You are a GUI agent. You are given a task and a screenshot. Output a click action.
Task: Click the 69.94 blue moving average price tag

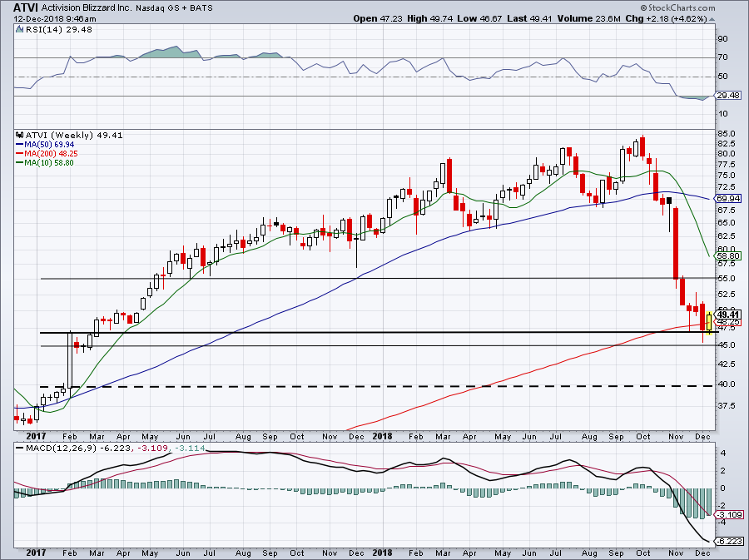(728, 198)
